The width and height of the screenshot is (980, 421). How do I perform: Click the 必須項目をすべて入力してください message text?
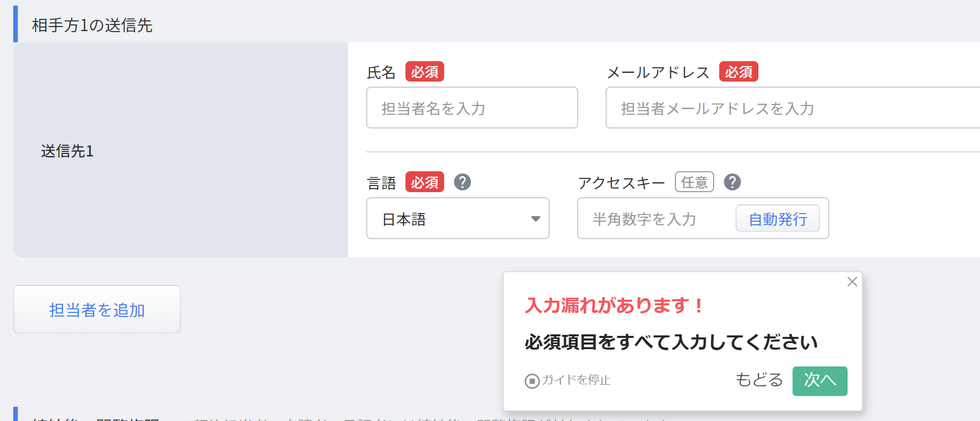coord(671,342)
